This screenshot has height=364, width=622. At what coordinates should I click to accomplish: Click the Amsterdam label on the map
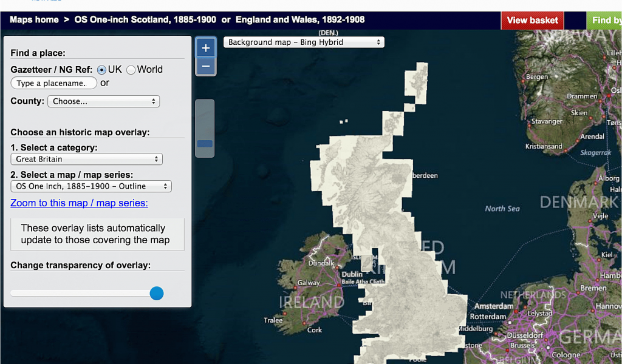pos(494,306)
